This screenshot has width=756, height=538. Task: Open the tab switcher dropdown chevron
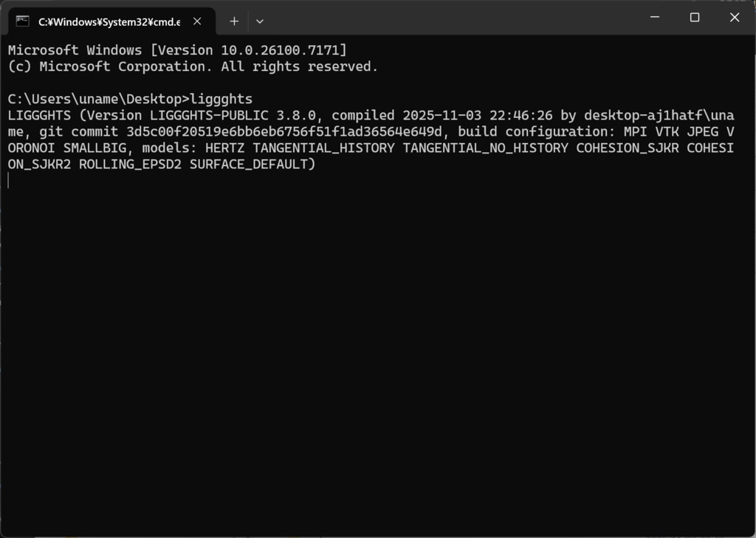[x=259, y=21]
